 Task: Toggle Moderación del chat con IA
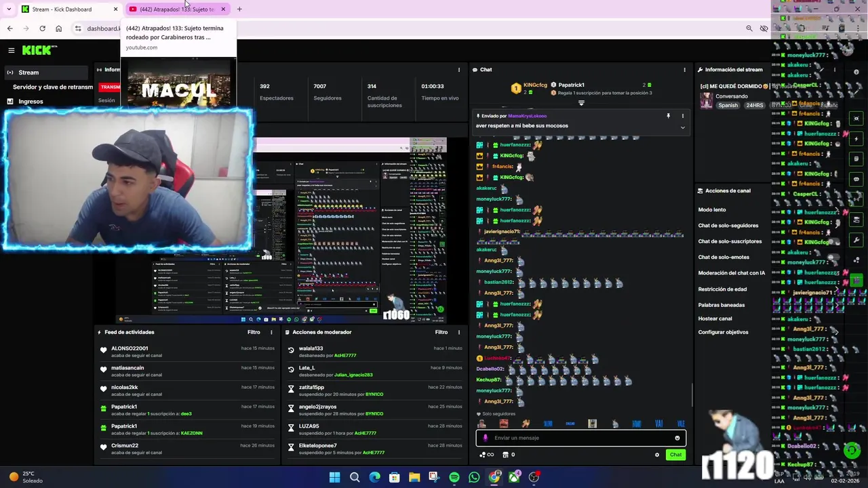tap(732, 273)
